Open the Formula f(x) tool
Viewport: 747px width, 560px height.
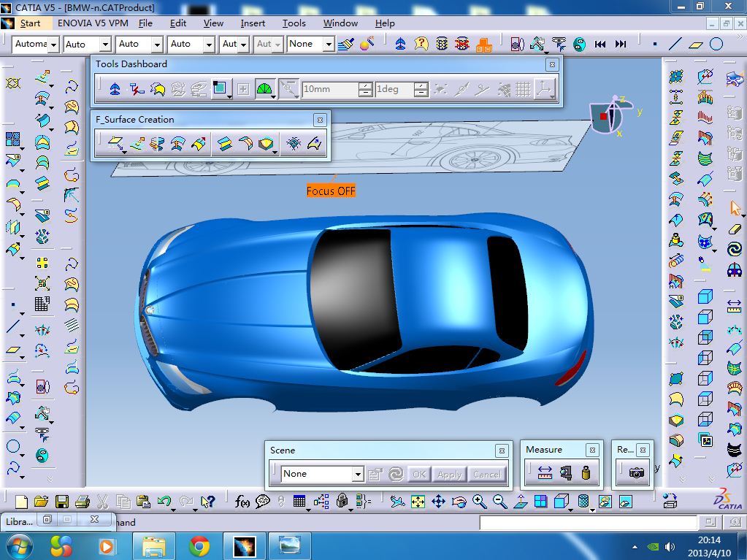[242, 501]
